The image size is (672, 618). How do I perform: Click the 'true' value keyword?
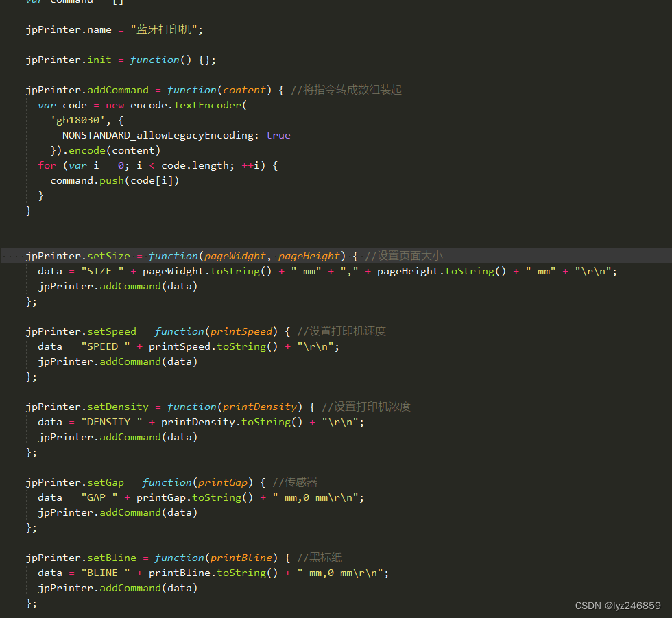coord(278,135)
